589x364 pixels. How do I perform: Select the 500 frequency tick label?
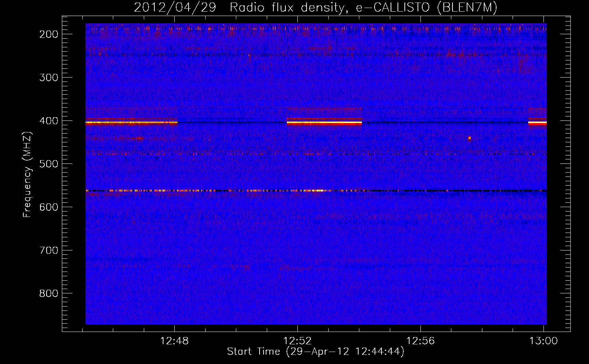[x=49, y=164]
